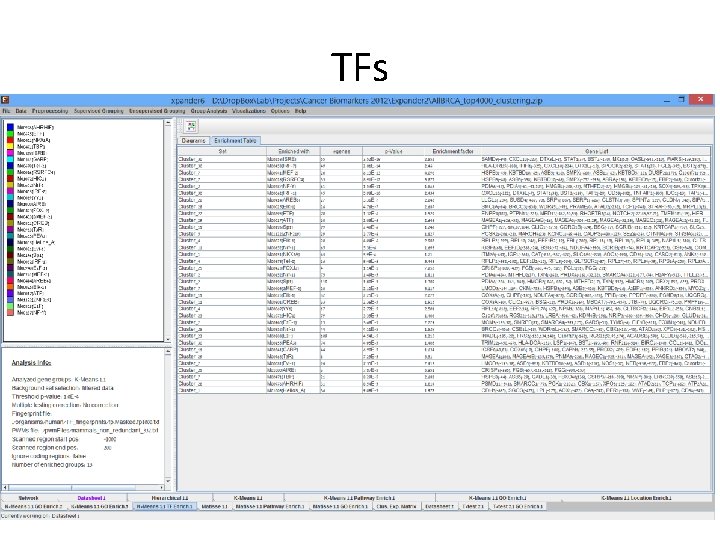Image resolution: width=720 pixels, height=540 pixels.
Task: Open the Matisse 1.1 GO Enrich.1 tab
Action: point(340,506)
